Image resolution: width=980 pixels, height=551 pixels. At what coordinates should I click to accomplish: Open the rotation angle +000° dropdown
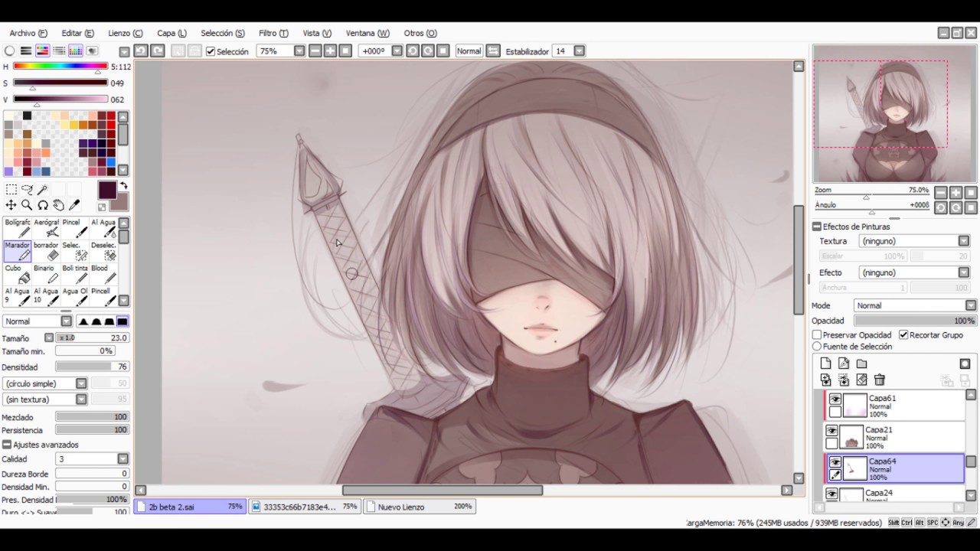tap(397, 51)
